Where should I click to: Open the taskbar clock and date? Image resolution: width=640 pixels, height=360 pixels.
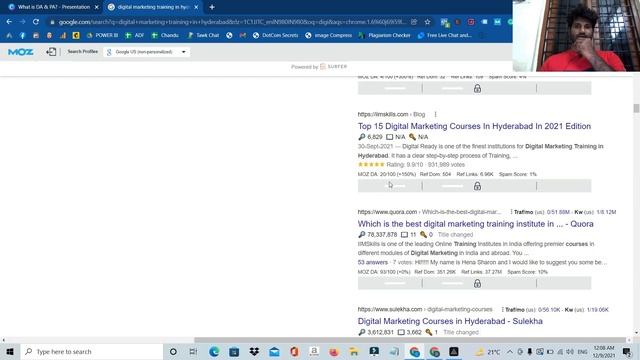(x=604, y=351)
